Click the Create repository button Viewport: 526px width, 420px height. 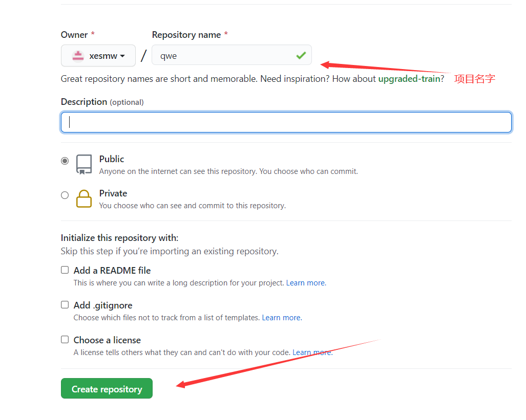click(x=107, y=389)
